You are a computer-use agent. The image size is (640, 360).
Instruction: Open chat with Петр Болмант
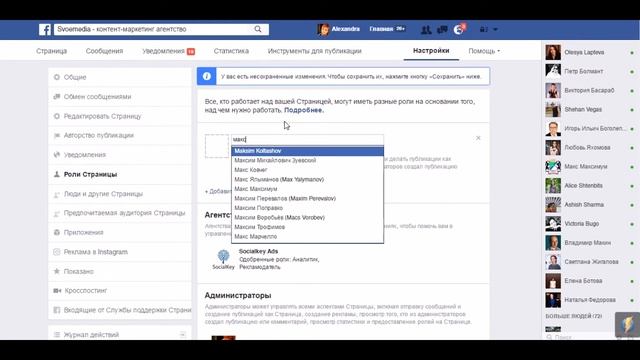[x=590, y=71]
